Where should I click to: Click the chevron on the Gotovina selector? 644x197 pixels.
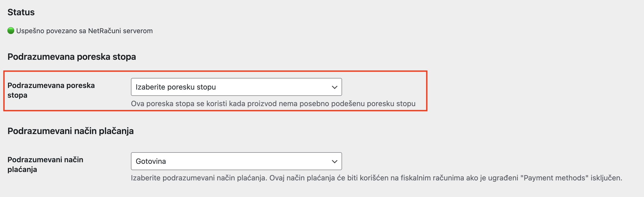pos(335,161)
